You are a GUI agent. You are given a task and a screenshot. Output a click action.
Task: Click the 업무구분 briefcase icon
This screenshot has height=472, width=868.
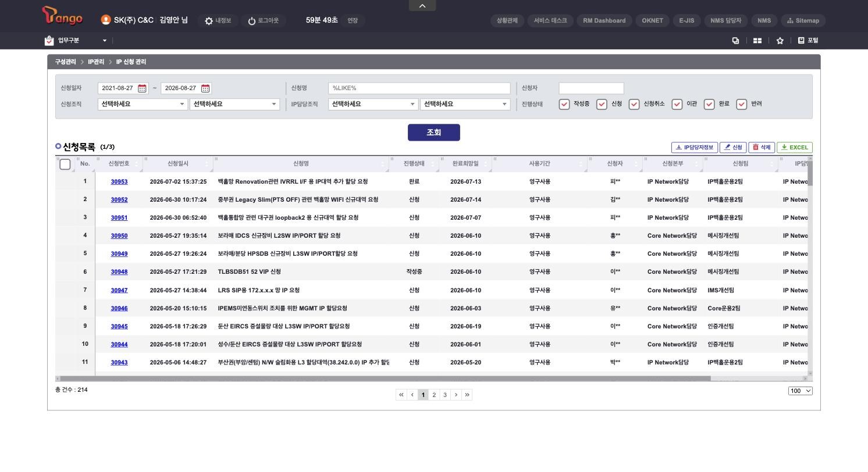point(49,41)
